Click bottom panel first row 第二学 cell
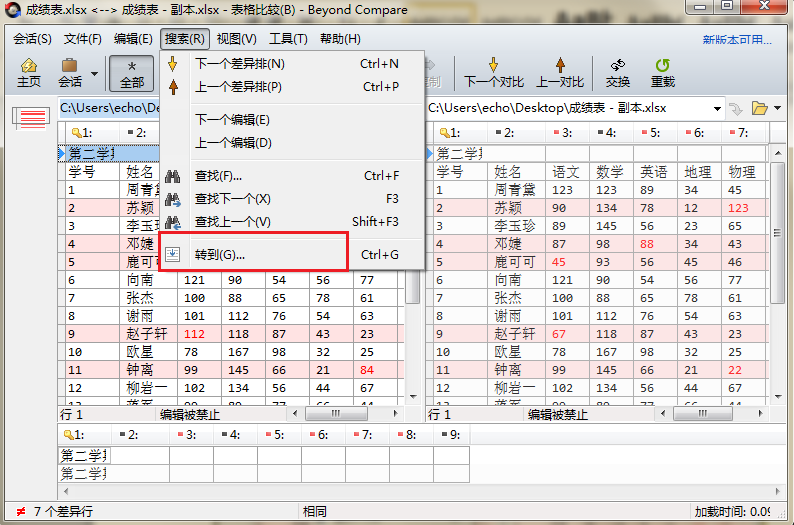The image size is (794, 525). (84, 456)
